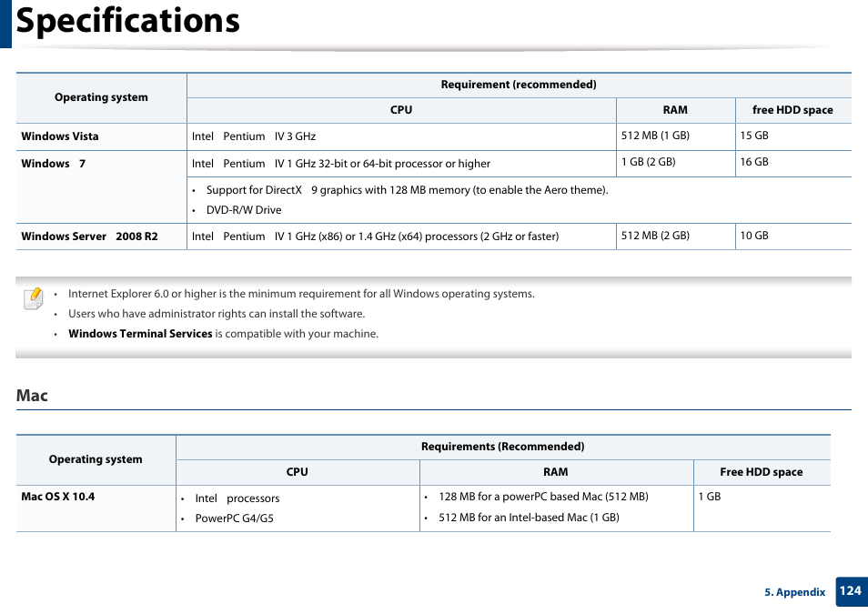
Task: Click the Windows Server CPU requirement text
Action: pos(376,237)
